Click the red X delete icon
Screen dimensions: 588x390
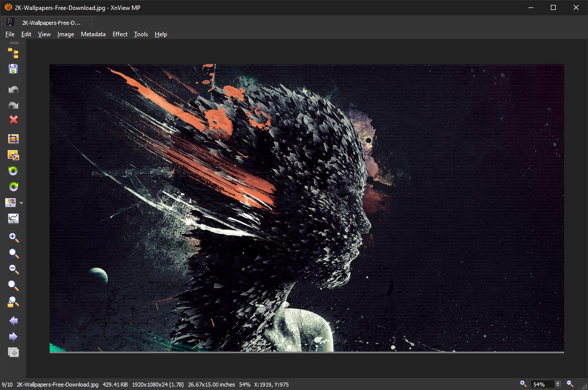tap(13, 120)
